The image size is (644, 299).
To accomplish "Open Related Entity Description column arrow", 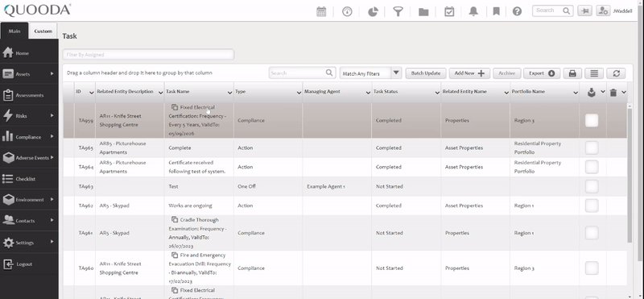I will pos(160,93).
